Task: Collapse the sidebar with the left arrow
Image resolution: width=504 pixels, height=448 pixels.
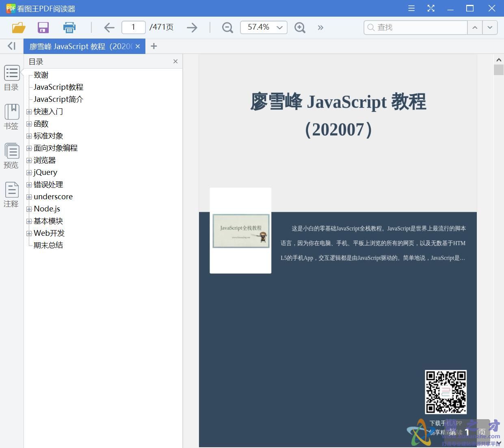Action: [11, 46]
